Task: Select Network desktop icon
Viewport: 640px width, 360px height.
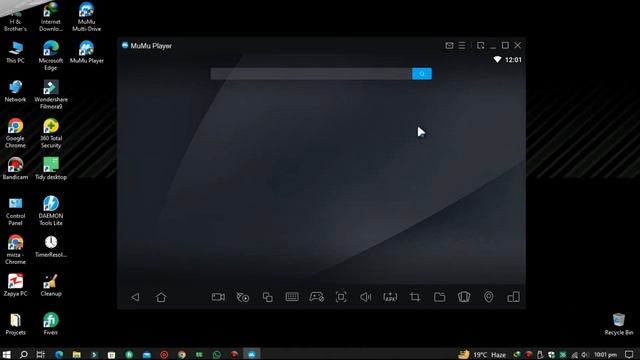Action: tap(15, 91)
